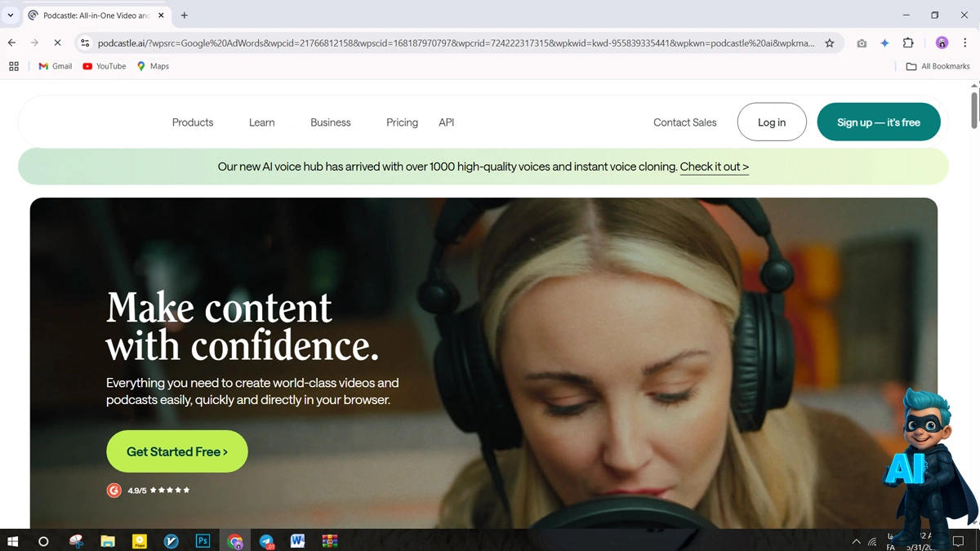Open the apps grid in bookmarks bar
The height and width of the screenshot is (551, 980).
14,66
